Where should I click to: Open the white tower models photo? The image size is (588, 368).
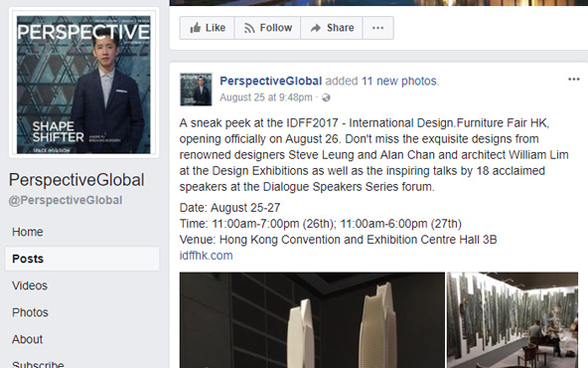point(312,320)
